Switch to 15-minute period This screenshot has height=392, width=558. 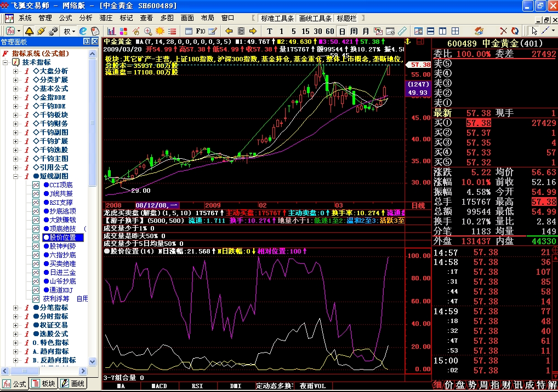[305, 31]
